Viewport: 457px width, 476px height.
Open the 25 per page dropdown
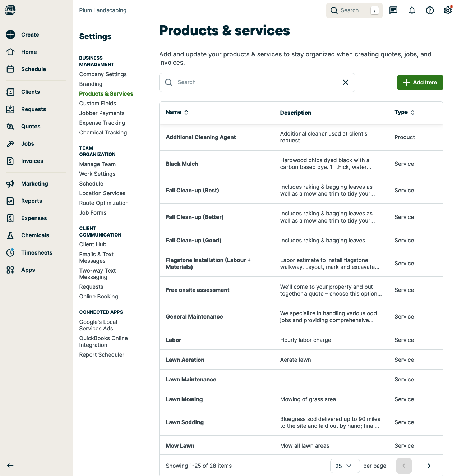(x=345, y=466)
